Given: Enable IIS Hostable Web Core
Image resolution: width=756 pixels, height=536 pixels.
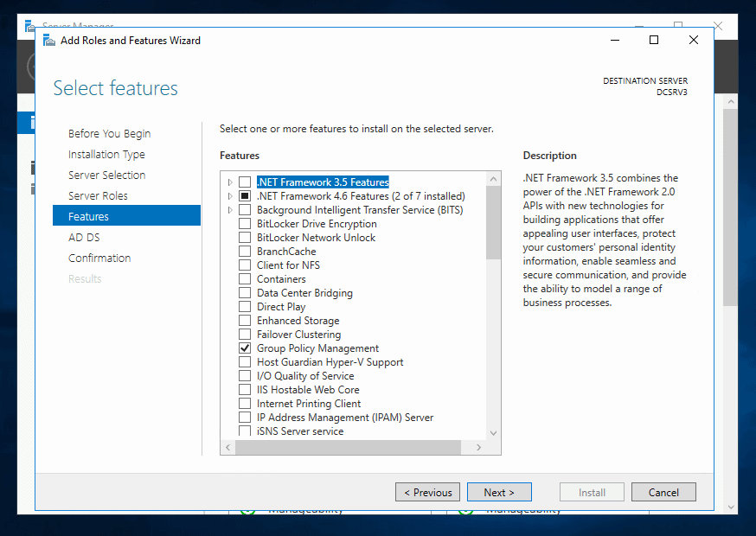Looking at the screenshot, I should tap(244, 389).
